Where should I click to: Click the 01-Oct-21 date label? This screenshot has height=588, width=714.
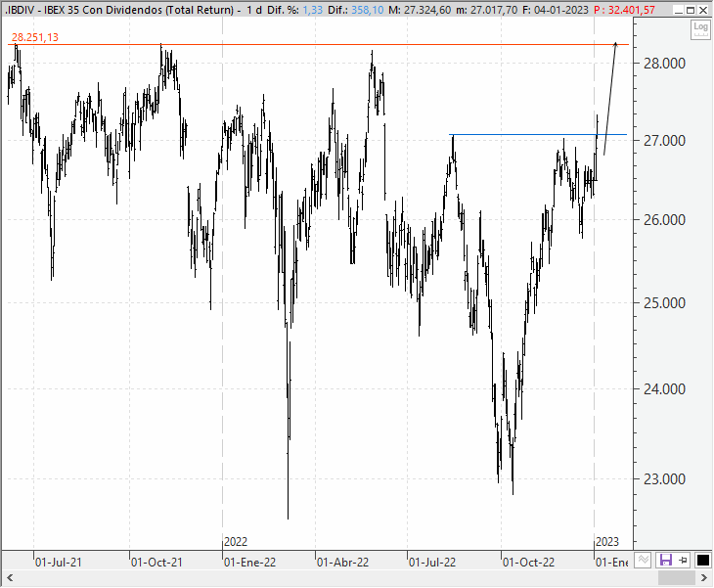tap(156, 563)
